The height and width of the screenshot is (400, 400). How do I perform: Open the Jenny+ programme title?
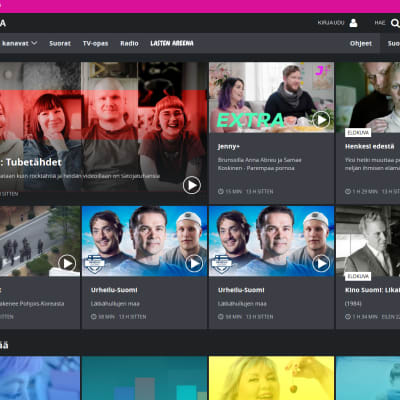click(229, 146)
